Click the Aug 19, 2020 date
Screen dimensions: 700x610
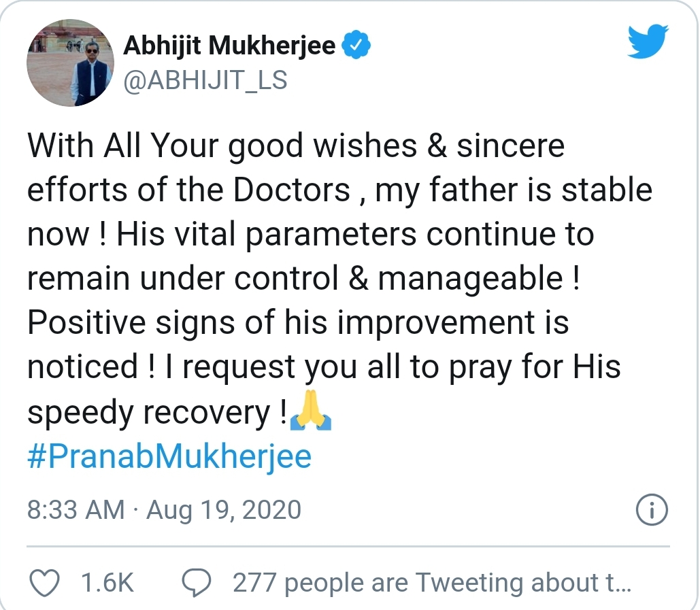[x=224, y=510]
